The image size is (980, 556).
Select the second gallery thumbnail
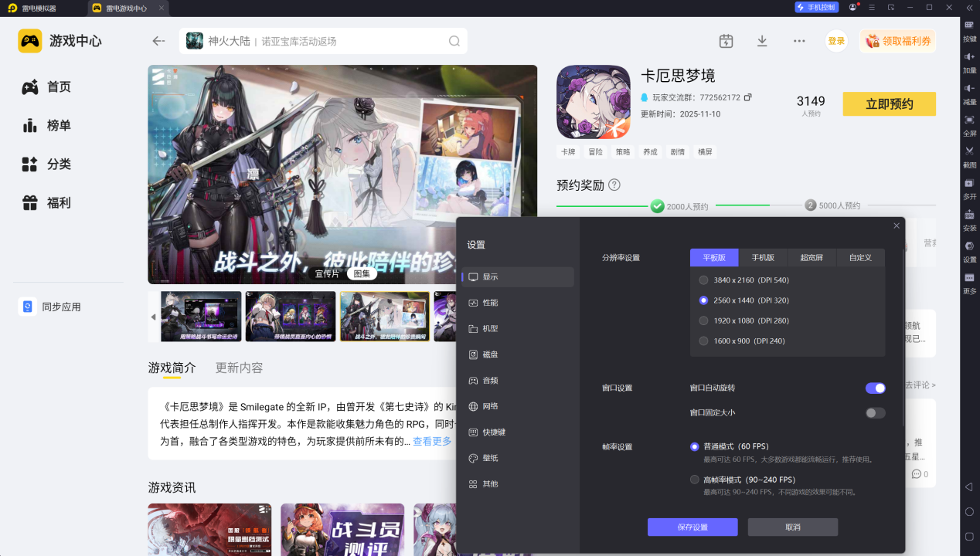[291, 317]
